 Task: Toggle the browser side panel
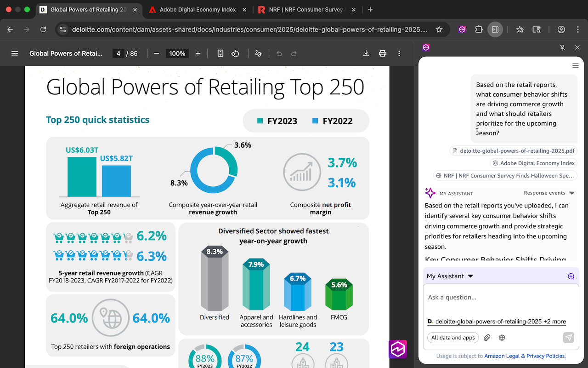tap(495, 29)
